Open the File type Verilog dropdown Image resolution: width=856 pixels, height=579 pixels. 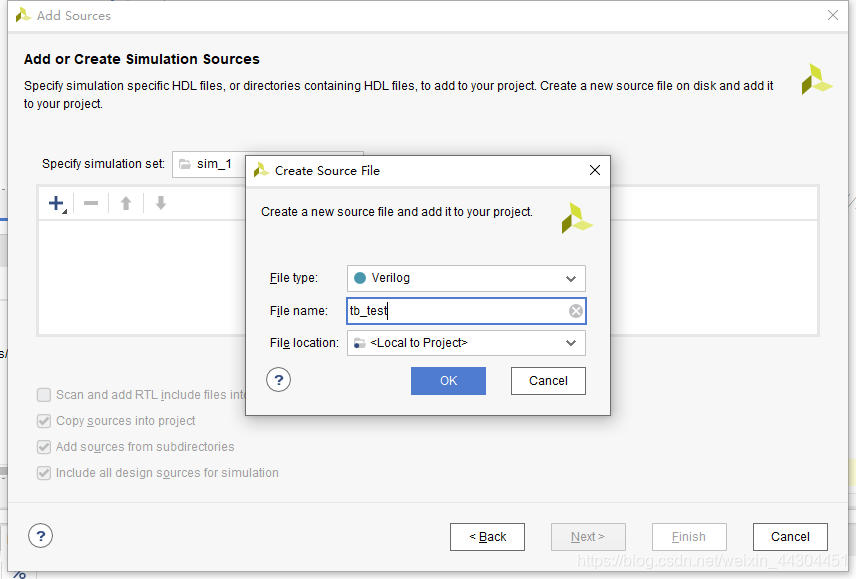(x=466, y=278)
